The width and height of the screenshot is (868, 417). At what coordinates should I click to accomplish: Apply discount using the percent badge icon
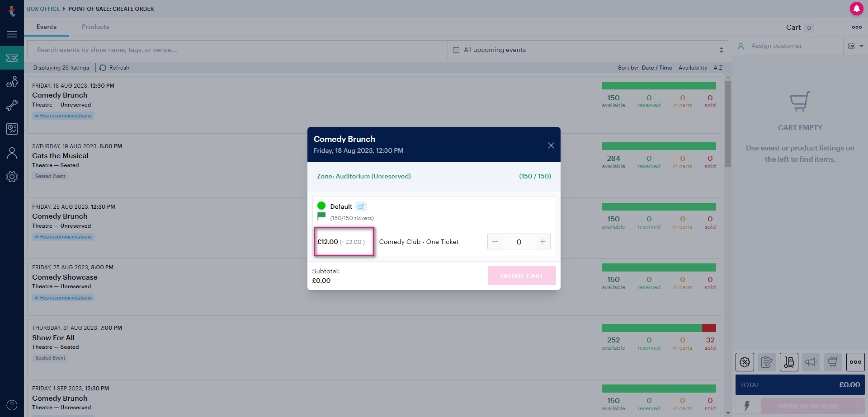point(745,362)
